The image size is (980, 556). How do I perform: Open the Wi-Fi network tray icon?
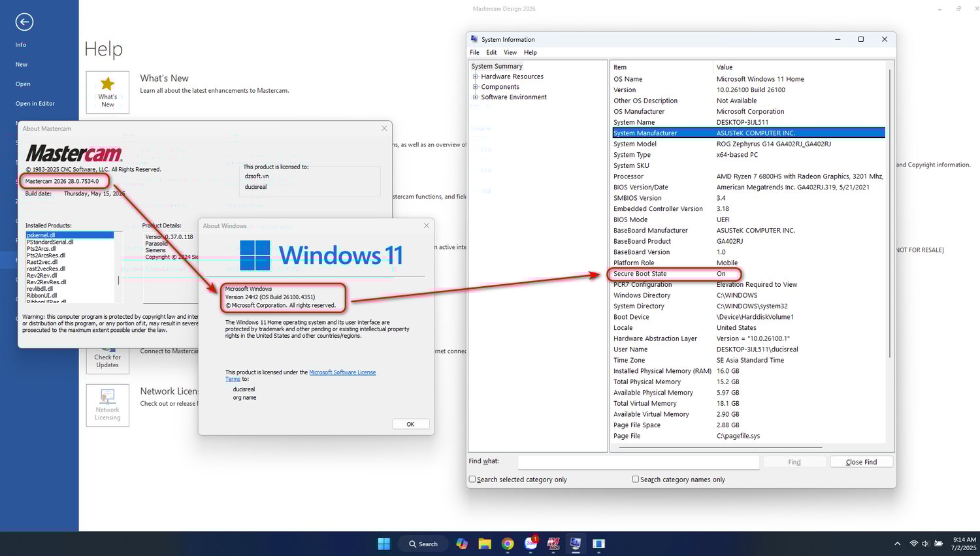tap(914, 544)
